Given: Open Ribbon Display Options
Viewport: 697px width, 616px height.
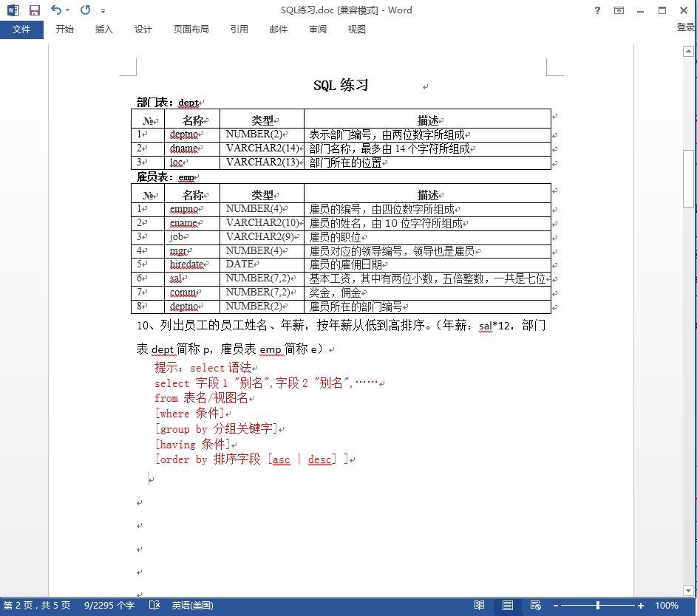Looking at the screenshot, I should click(619, 10).
